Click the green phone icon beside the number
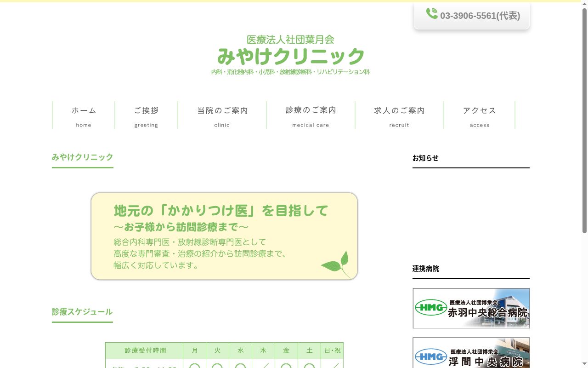This screenshot has width=588, height=368. point(432,14)
